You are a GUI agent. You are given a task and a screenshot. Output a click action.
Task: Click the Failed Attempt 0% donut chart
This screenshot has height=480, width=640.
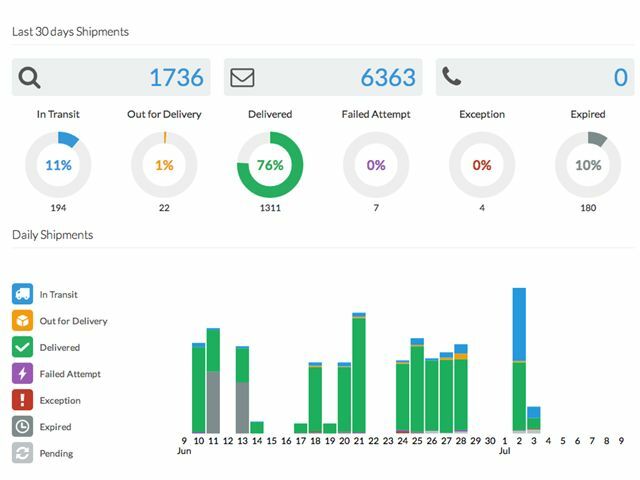(376, 165)
